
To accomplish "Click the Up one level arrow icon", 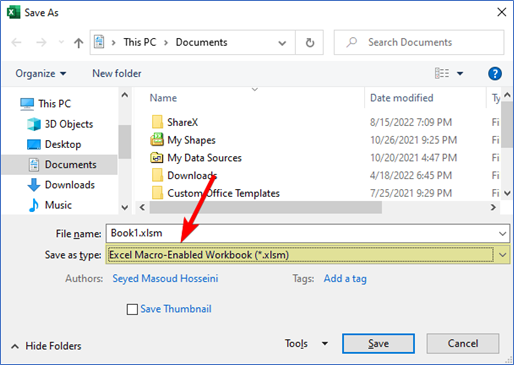I will tap(79, 43).
